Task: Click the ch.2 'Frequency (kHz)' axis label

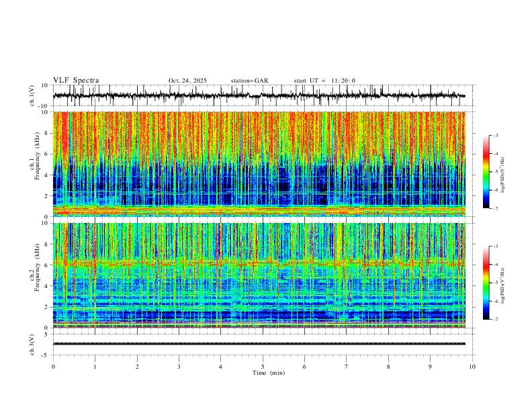Action: [x=38, y=267]
